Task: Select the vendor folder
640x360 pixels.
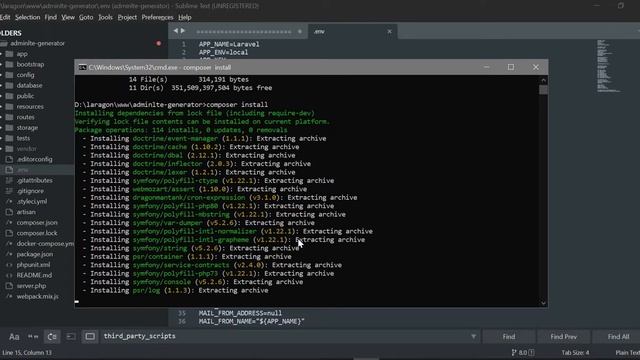Action: coord(27,149)
